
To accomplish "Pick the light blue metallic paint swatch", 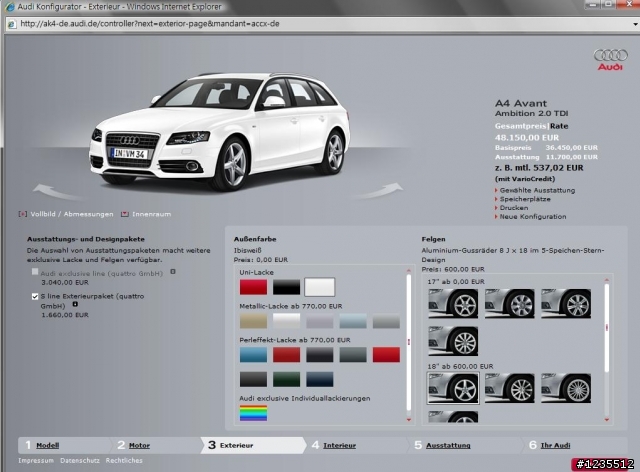I will pyautogui.click(x=353, y=321).
